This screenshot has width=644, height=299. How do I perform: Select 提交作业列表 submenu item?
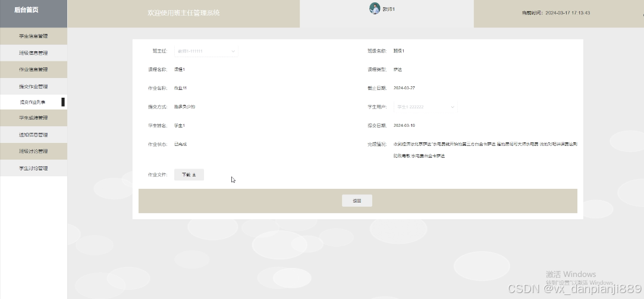33,102
